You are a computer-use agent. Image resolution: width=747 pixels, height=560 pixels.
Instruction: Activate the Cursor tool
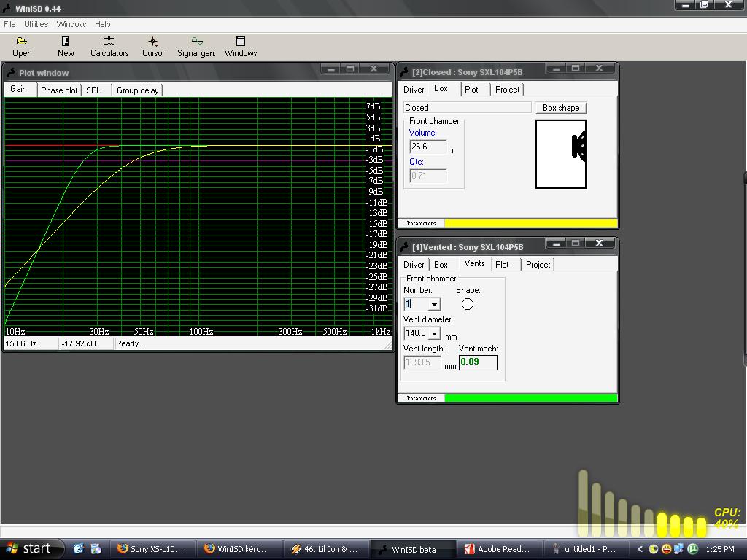[152, 42]
